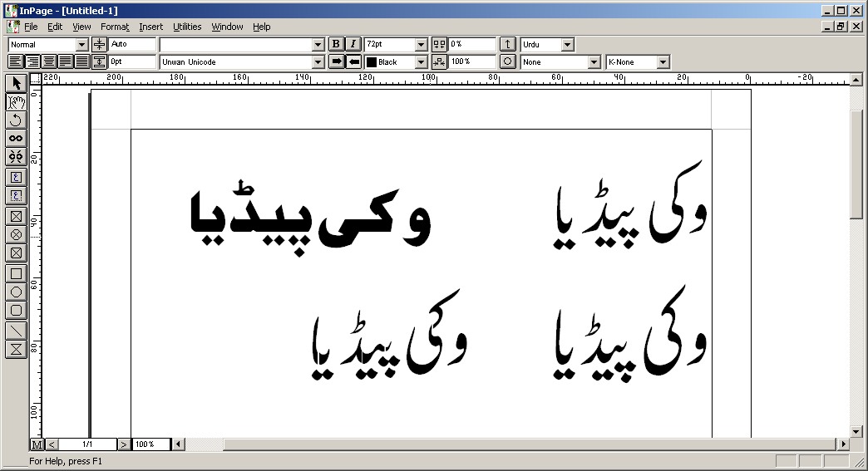
Task: Open the View menu
Action: (81, 27)
